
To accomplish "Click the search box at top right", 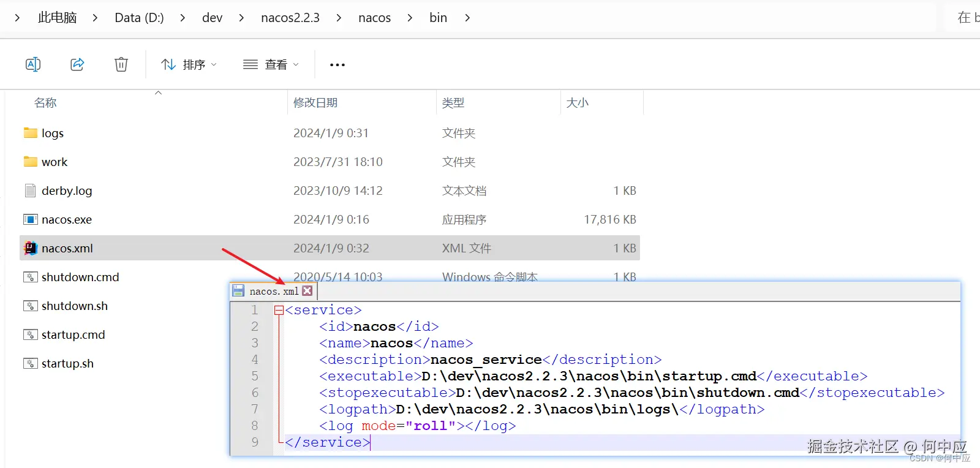I will pos(963,18).
